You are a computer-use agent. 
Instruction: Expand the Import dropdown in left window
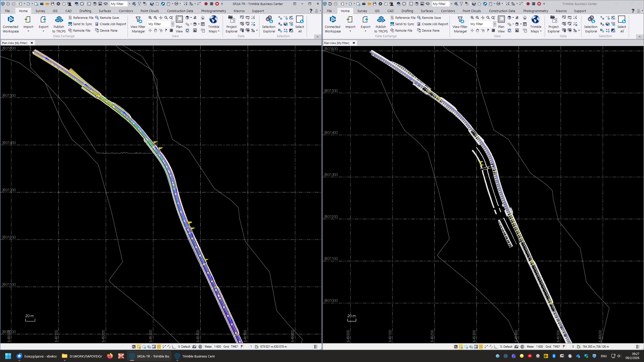28,31
